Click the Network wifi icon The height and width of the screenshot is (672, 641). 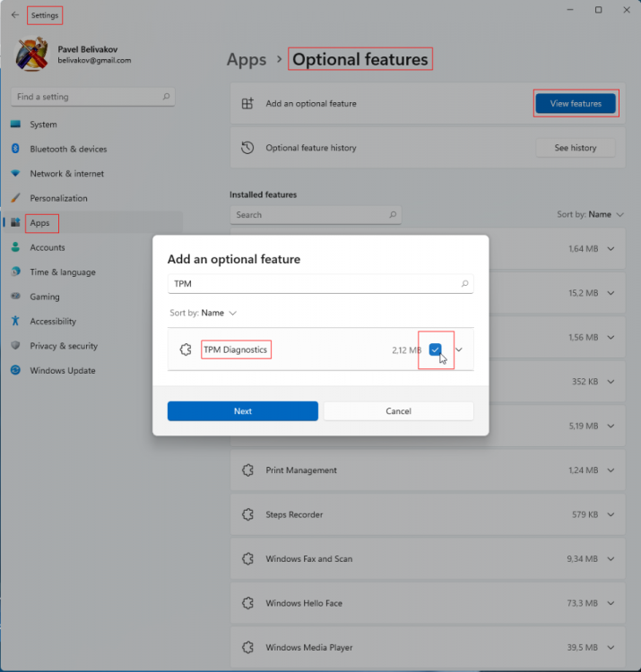pos(15,173)
